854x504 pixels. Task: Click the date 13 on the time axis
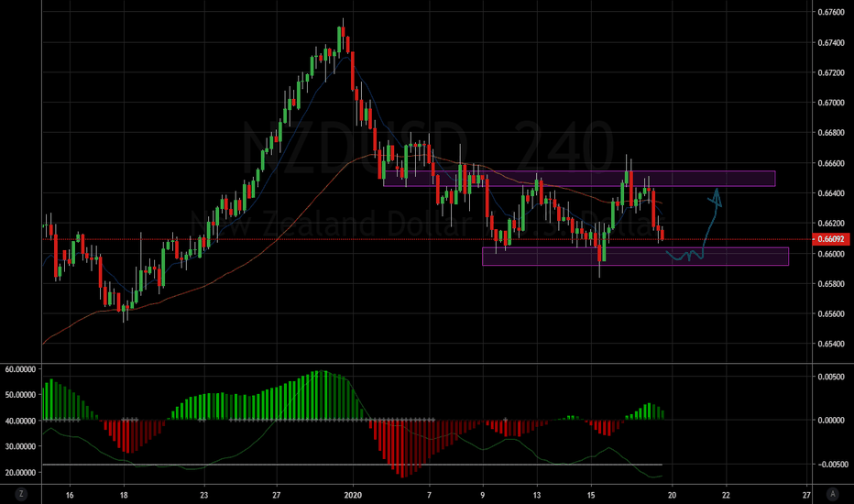click(x=539, y=493)
